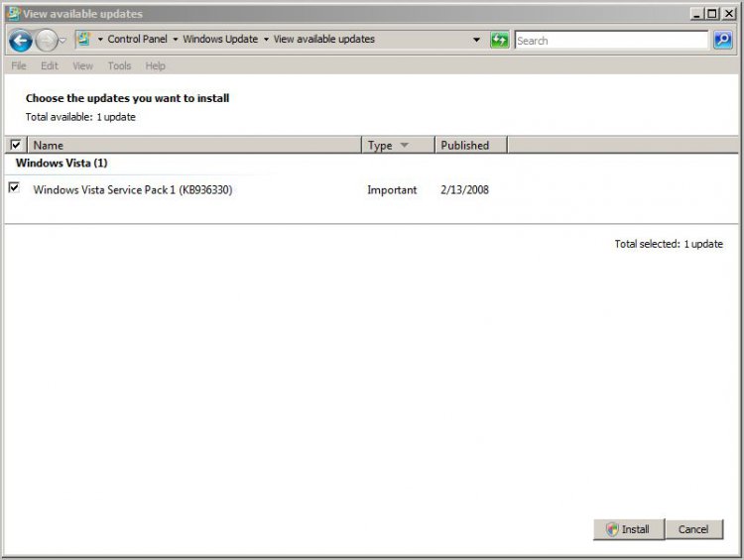Open the Help menu
Viewport: 744px width, 560px height.
[x=155, y=65]
